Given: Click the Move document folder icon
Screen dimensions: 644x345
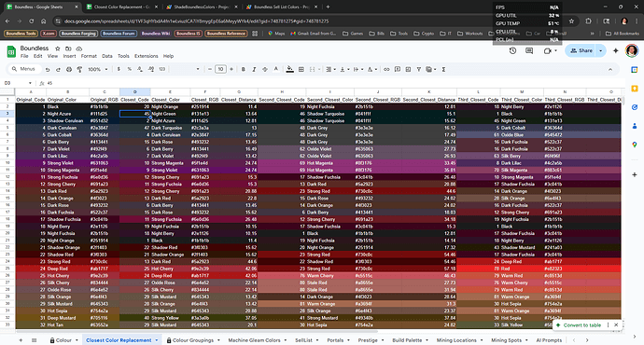Looking at the screenshot, I should (68, 48).
